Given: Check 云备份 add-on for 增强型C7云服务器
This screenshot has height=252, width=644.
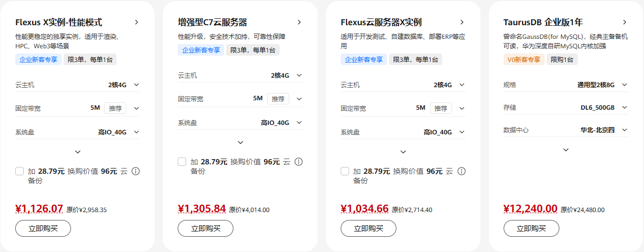Looking at the screenshot, I should [182, 162].
